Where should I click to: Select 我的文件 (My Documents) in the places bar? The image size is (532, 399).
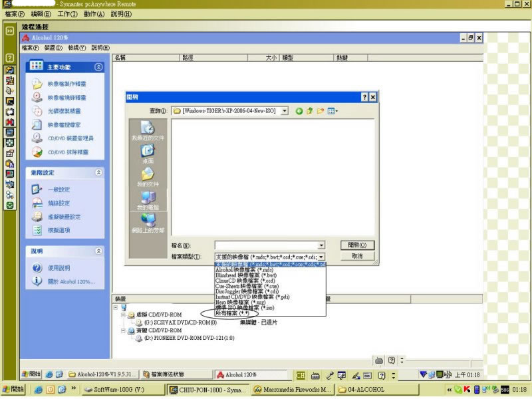point(148,177)
